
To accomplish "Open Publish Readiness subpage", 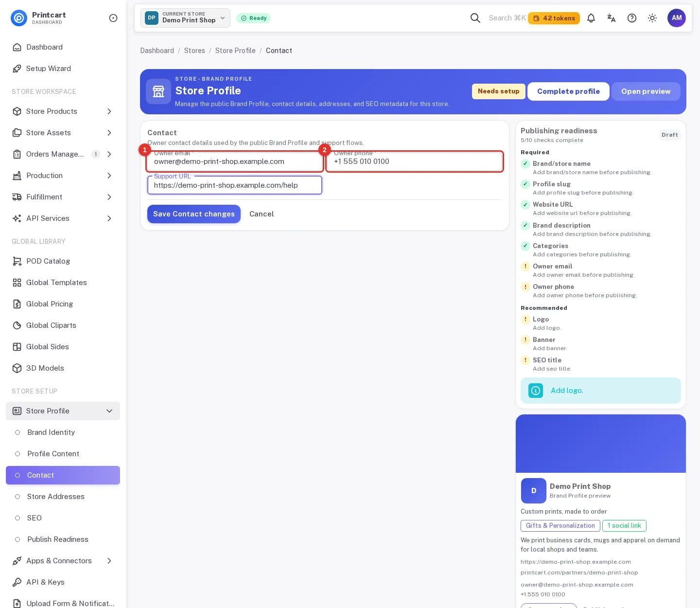I will (x=63, y=539).
